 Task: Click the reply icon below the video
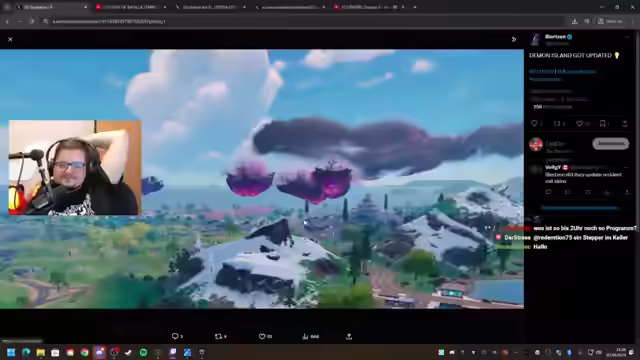[175, 336]
